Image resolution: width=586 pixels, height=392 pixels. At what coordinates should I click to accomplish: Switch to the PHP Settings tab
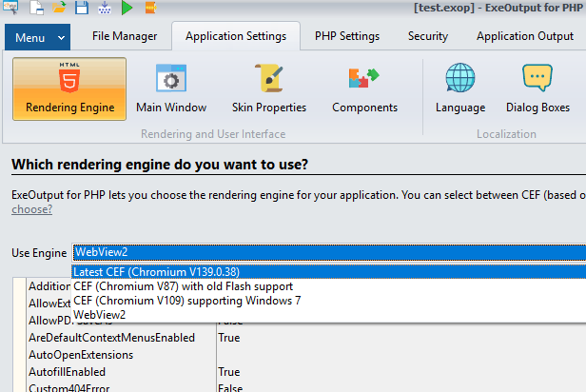(x=347, y=37)
